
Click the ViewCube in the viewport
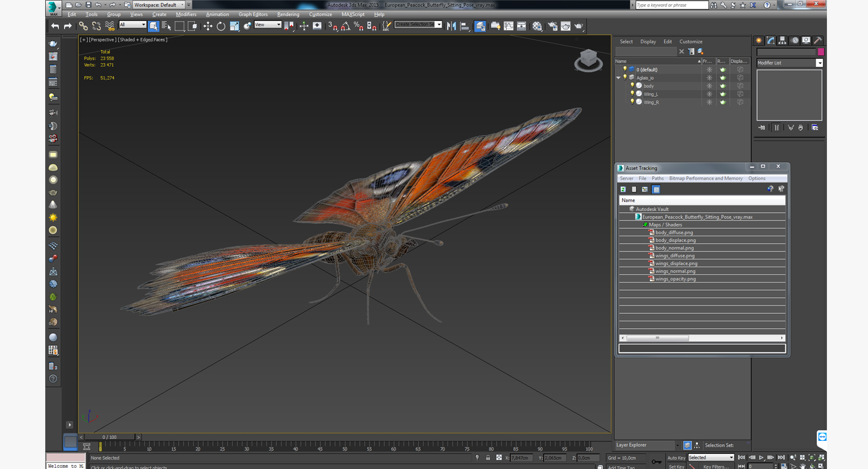pyautogui.click(x=588, y=60)
